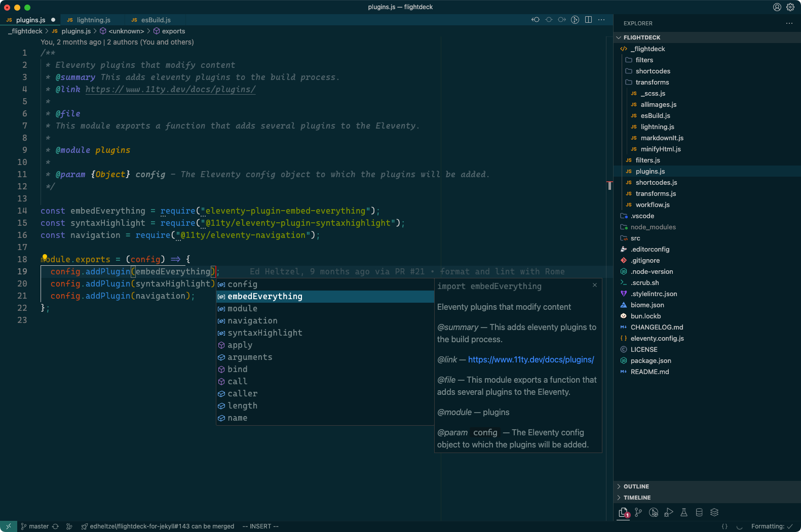Expand the TIMELINE section
Viewport: 801px width, 532px height.
637,498
